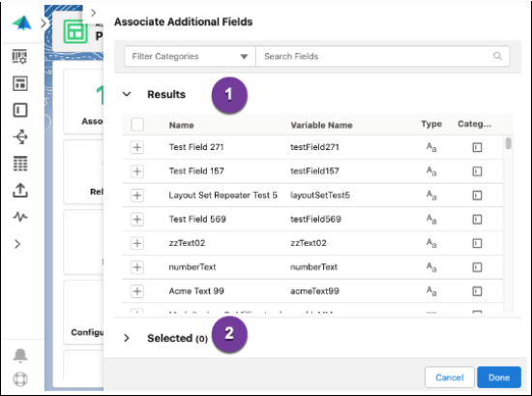The image size is (532, 396).
Task: Expand the left sidebar with chevron
Action: [x=17, y=244]
